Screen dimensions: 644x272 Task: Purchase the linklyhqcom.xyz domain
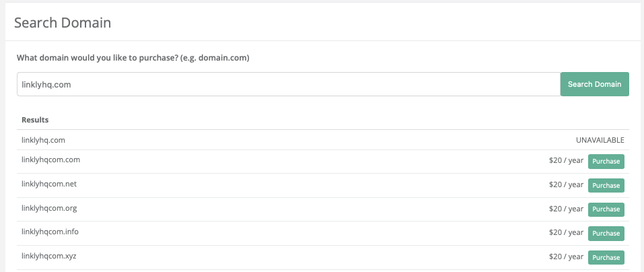click(606, 257)
